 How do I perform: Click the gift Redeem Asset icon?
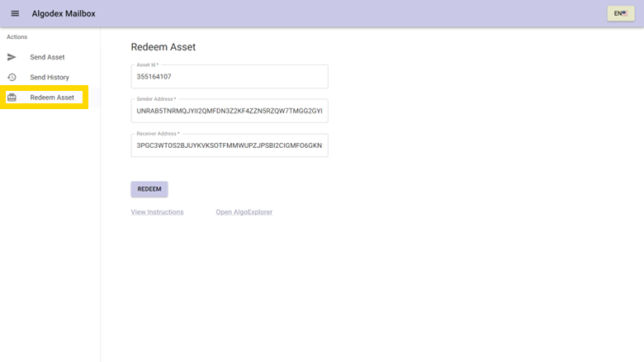[x=12, y=98]
